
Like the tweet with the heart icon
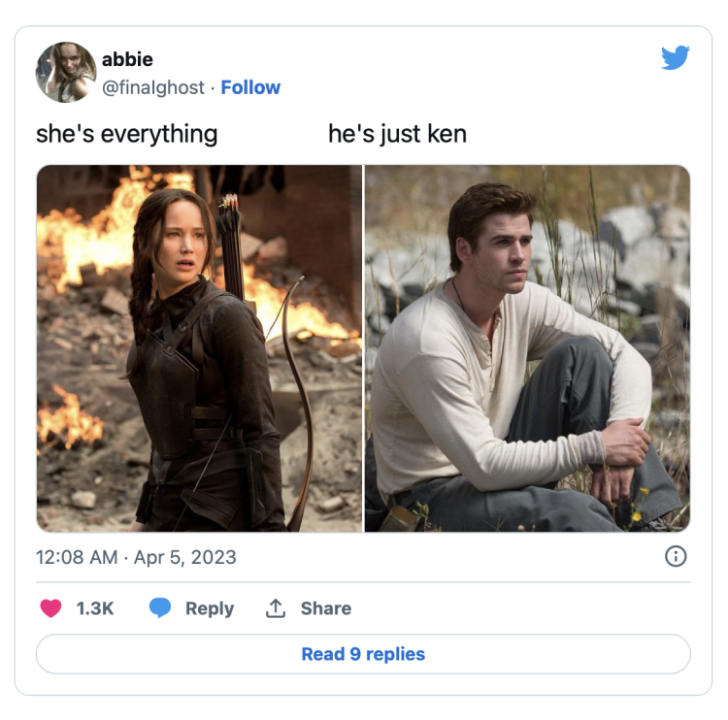tap(50, 608)
